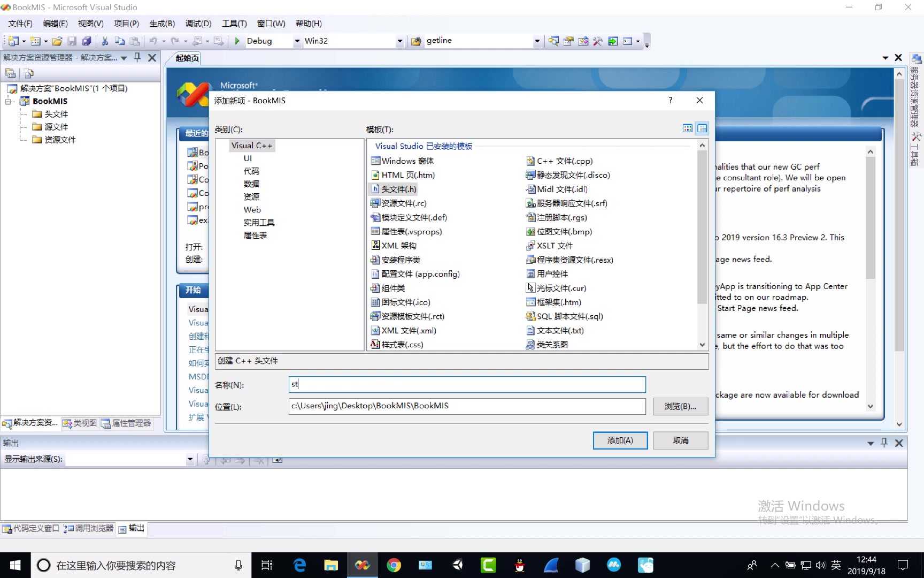Open the getline find combo dropdown
Screen dimensions: 924x578
[x=537, y=41]
